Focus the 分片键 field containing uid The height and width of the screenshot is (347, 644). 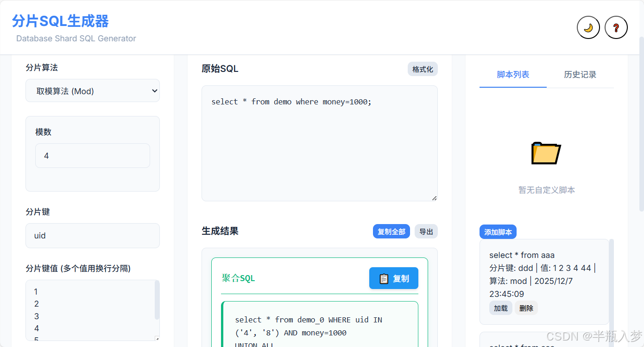(x=92, y=235)
